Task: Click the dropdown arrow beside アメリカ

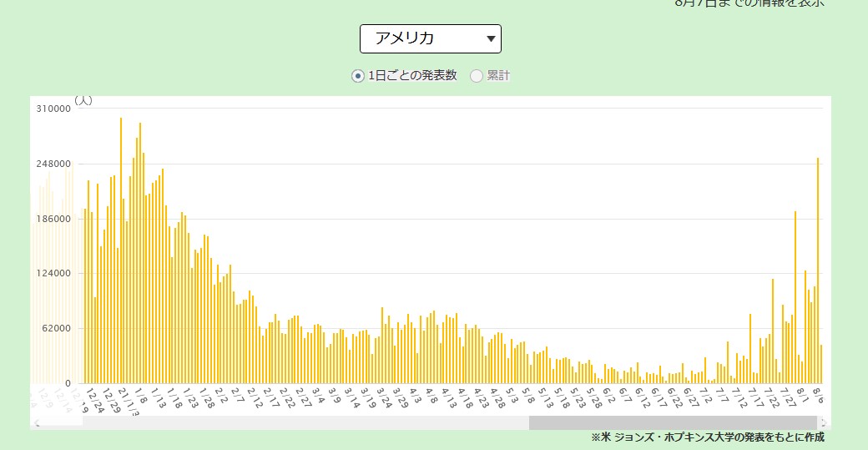Action: 490,38
